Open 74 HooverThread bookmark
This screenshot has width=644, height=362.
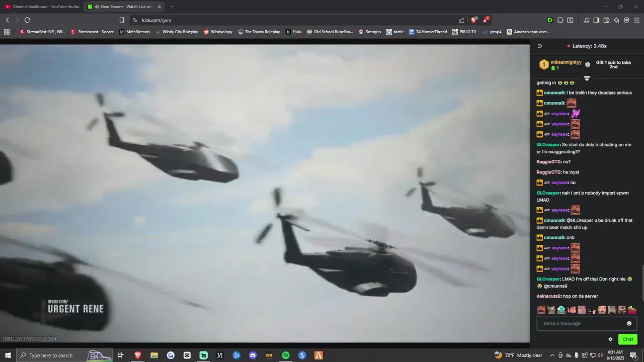click(427, 32)
